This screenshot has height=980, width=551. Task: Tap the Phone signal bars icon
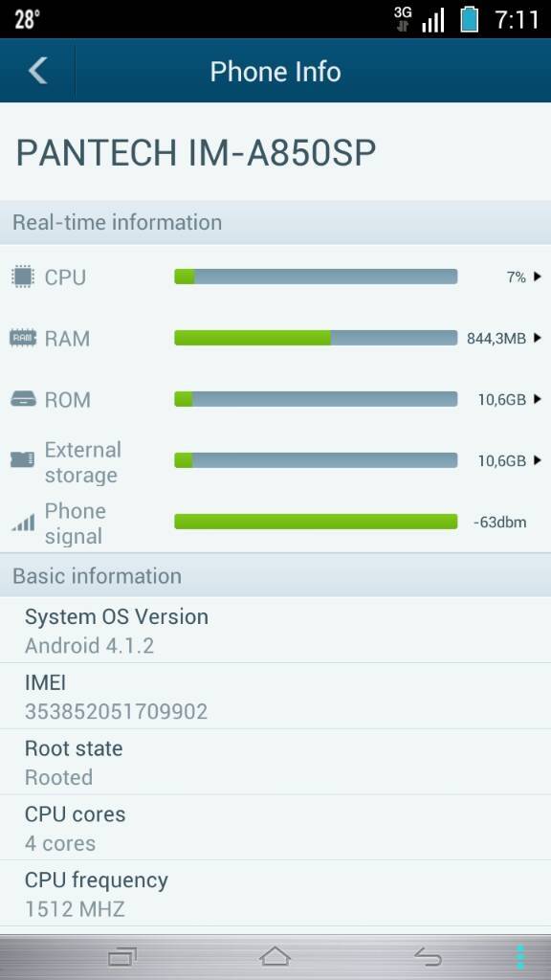click(23, 523)
